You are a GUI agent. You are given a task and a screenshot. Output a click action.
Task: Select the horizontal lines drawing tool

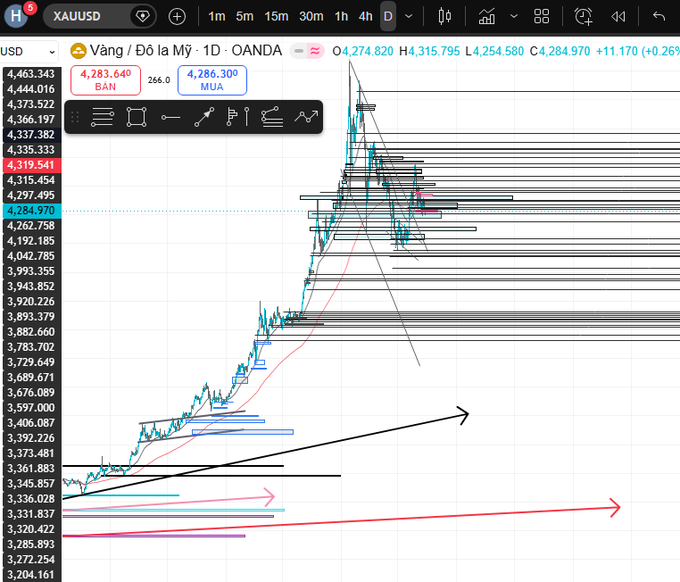point(102,117)
